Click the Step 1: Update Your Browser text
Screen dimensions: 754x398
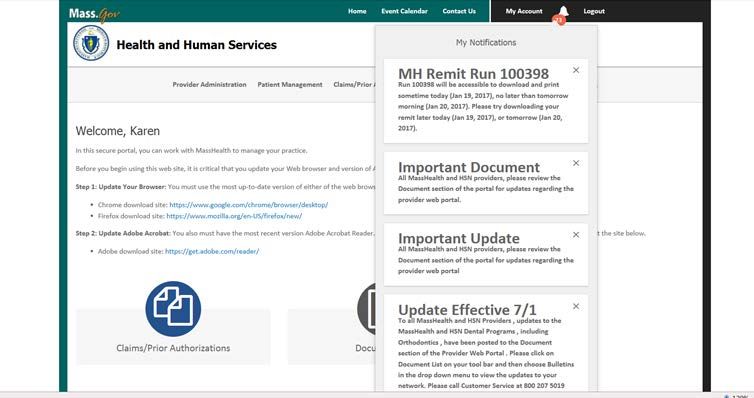[x=121, y=187]
